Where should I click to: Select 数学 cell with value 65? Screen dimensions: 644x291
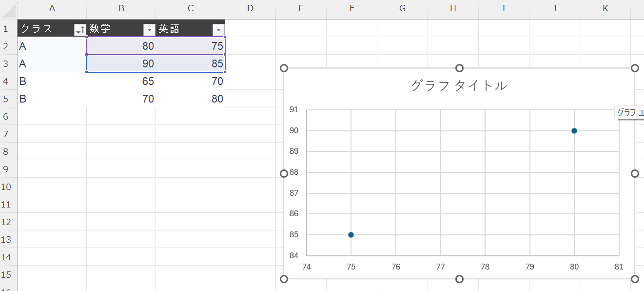pyautogui.click(x=121, y=82)
